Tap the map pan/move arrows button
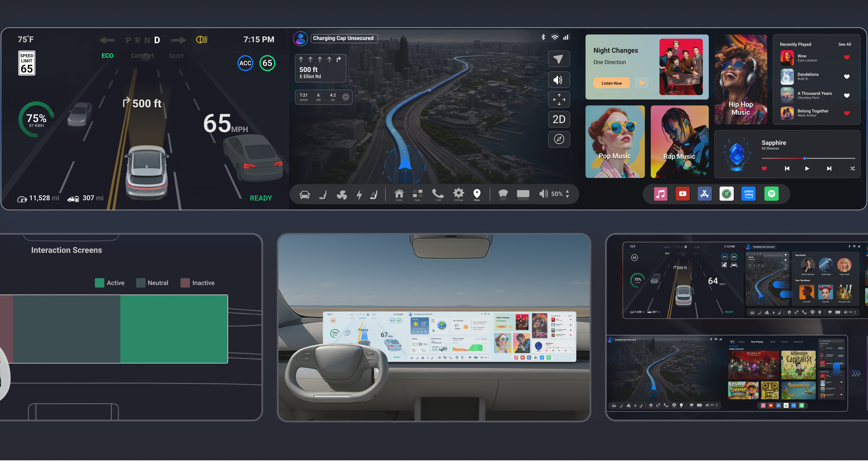This screenshot has height=466, width=868. pyautogui.click(x=559, y=100)
